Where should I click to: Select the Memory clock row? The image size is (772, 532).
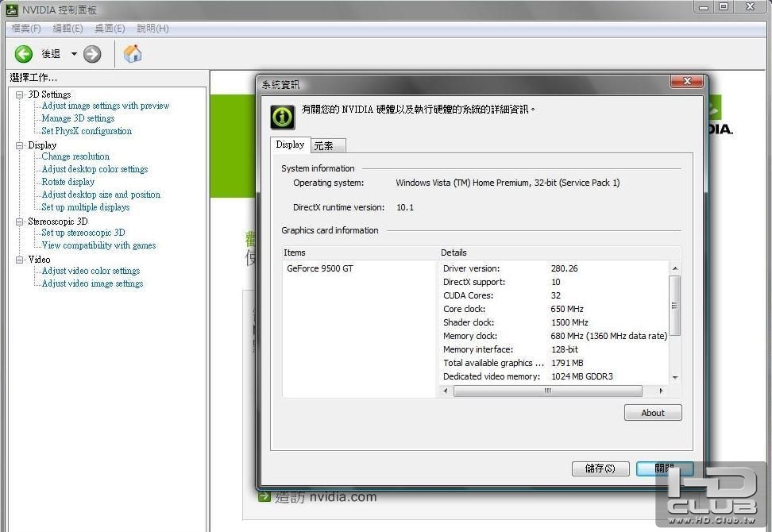554,336
